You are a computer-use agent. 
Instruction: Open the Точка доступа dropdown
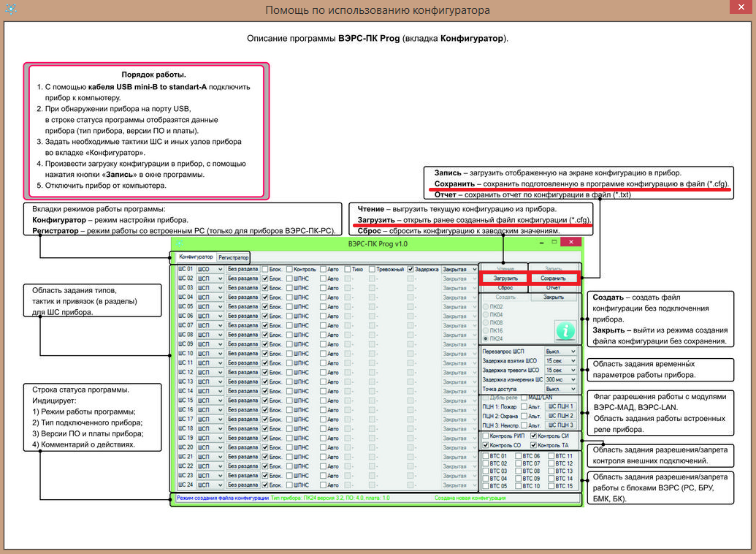point(560,389)
